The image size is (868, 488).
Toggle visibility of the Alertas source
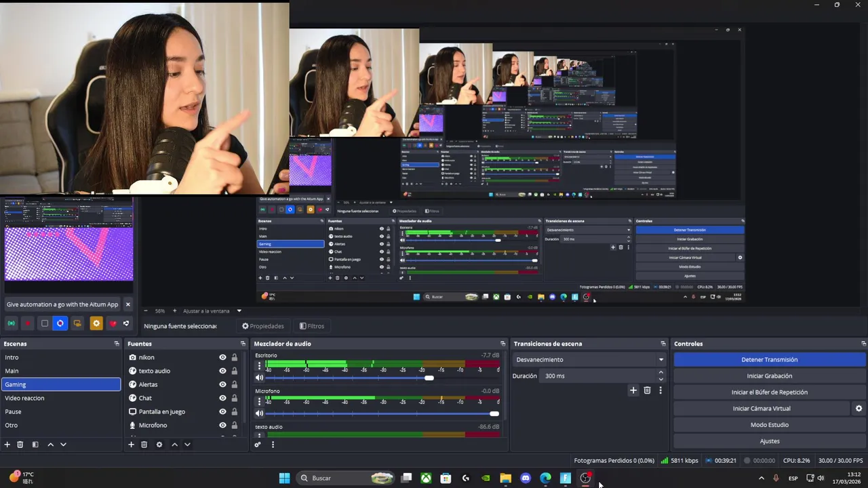tap(222, 384)
